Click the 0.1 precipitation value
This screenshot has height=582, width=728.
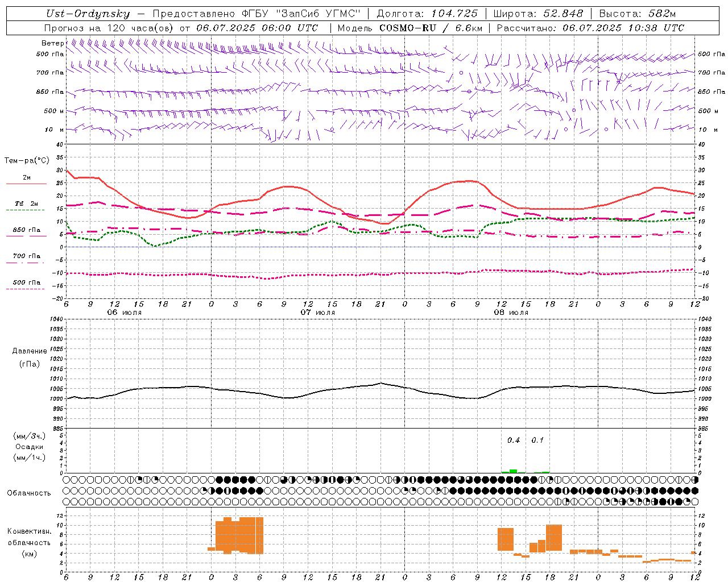(537, 440)
